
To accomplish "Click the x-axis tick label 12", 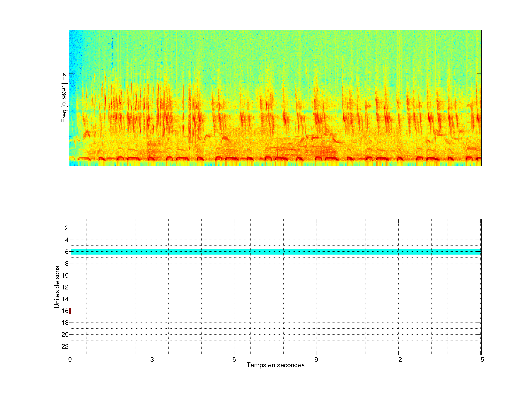I will pos(398,359).
